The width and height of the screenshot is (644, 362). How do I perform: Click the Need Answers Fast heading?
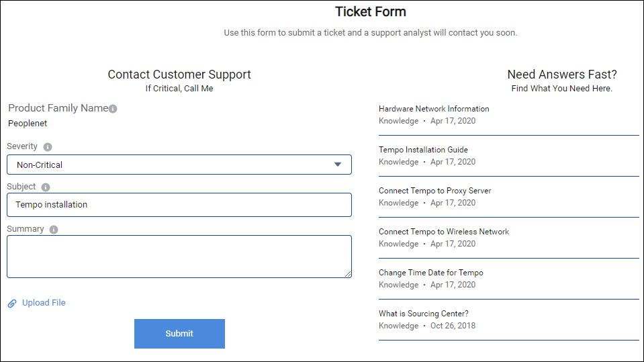coord(562,75)
